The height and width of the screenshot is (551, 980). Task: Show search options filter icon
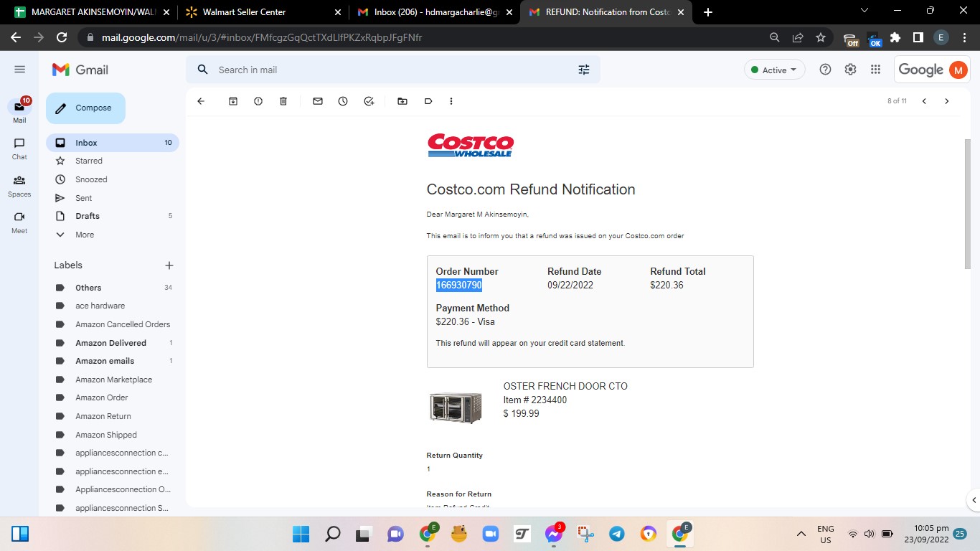point(584,70)
